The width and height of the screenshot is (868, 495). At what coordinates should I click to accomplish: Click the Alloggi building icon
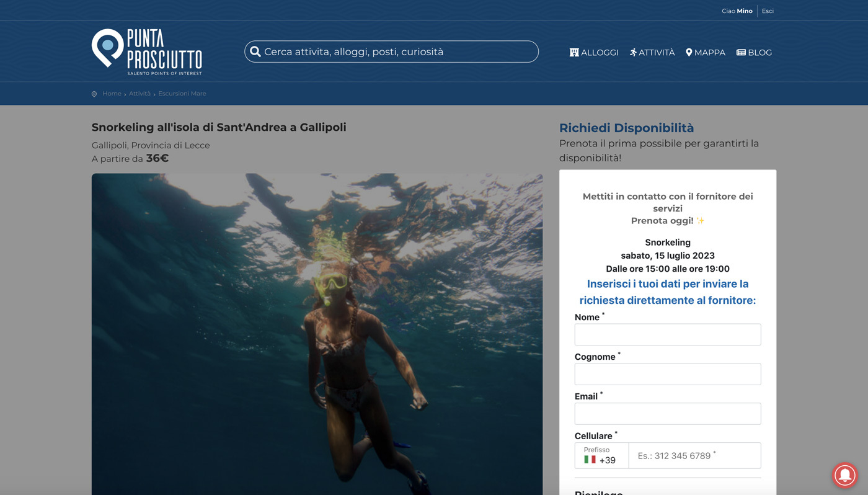pos(574,53)
